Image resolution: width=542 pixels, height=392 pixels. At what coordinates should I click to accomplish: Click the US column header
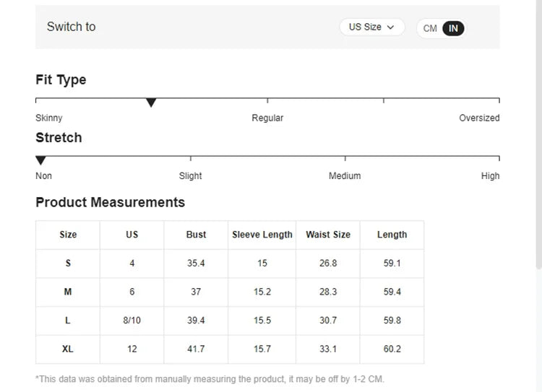(x=132, y=235)
